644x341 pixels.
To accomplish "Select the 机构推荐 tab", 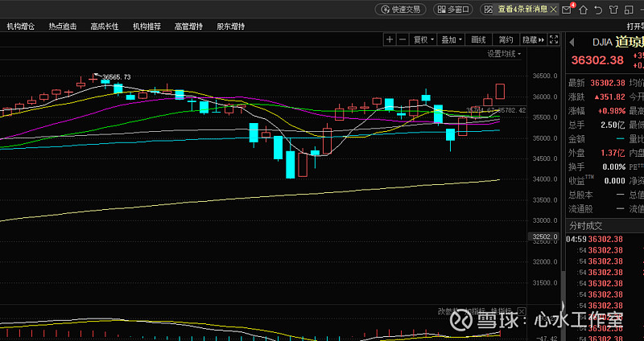I will tap(147, 27).
